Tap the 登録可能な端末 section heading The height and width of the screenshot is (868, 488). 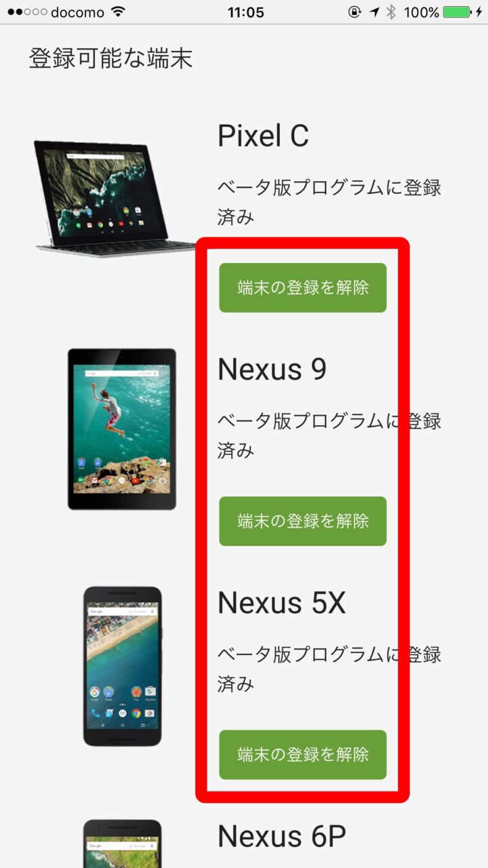(x=110, y=58)
